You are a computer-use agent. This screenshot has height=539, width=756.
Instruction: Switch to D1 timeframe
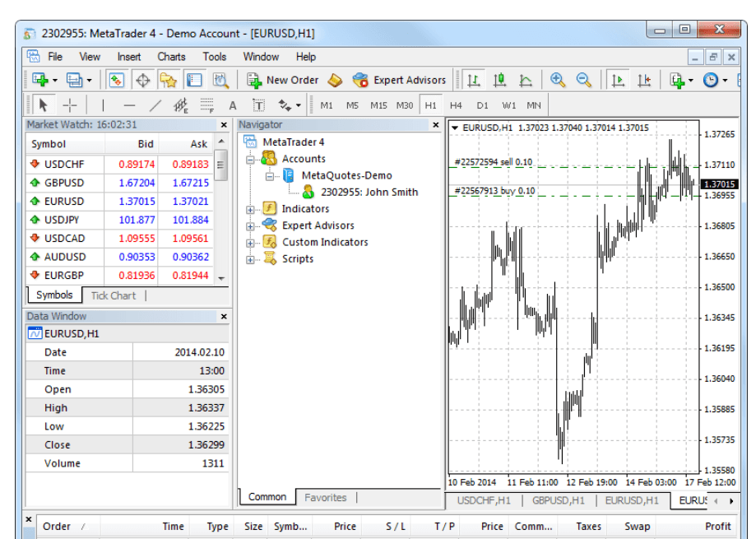pyautogui.click(x=482, y=105)
